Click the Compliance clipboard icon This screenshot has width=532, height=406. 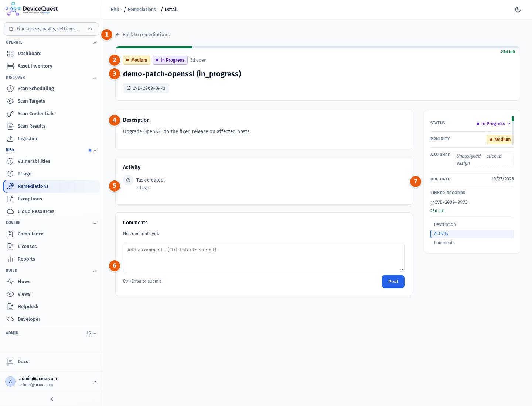[x=10, y=234]
